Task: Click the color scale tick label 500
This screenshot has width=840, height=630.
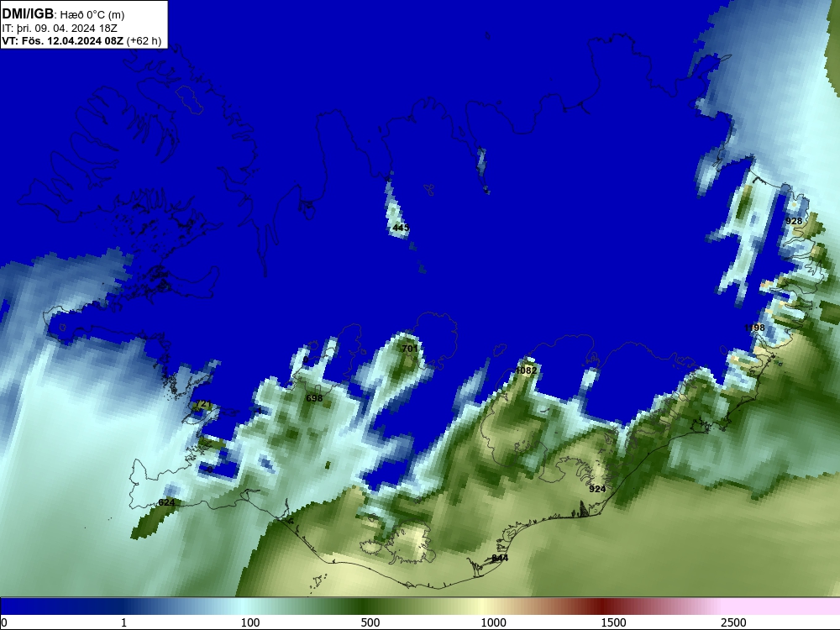Action: point(370,622)
